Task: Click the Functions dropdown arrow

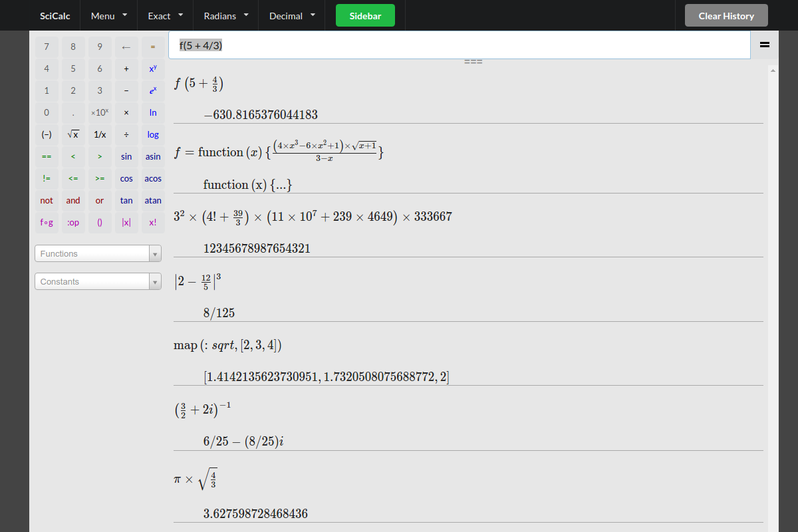Action: 156,254
